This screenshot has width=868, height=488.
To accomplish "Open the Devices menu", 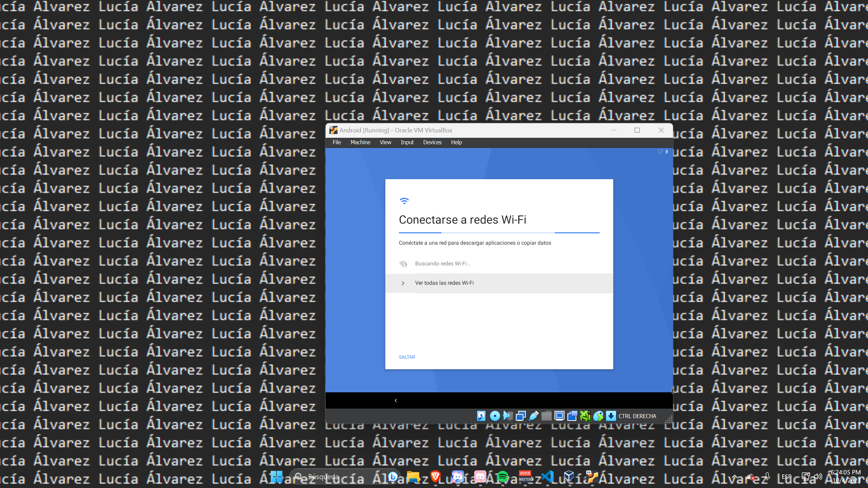I will tap(432, 142).
